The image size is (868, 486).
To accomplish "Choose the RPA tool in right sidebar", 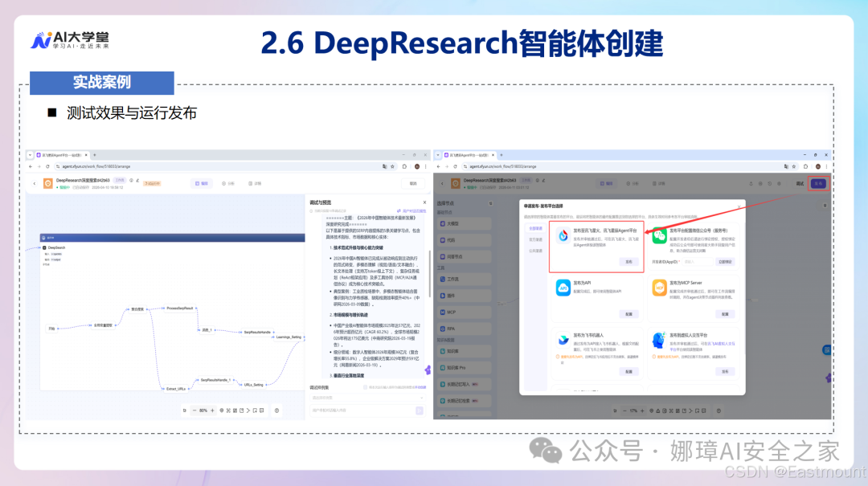I will point(465,329).
